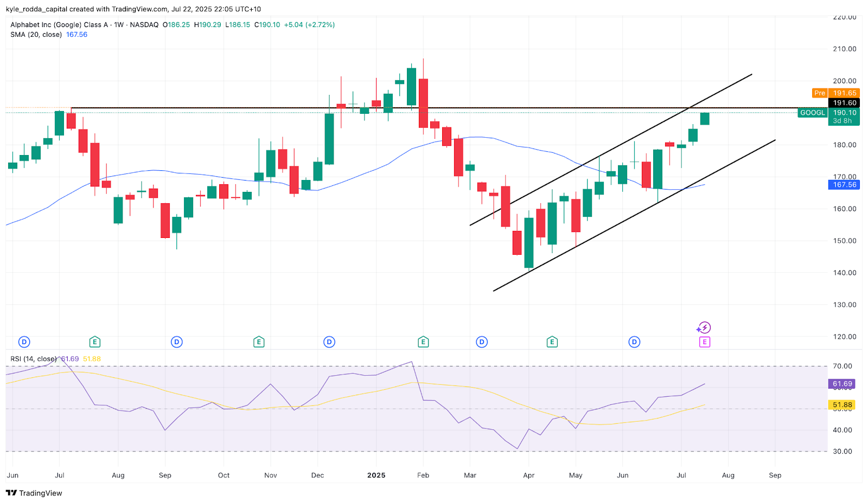Click the 70.00 RSI axis label

[x=843, y=366]
